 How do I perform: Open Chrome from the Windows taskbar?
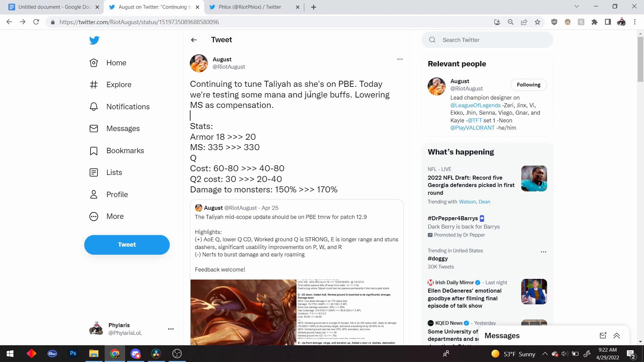pos(115,354)
